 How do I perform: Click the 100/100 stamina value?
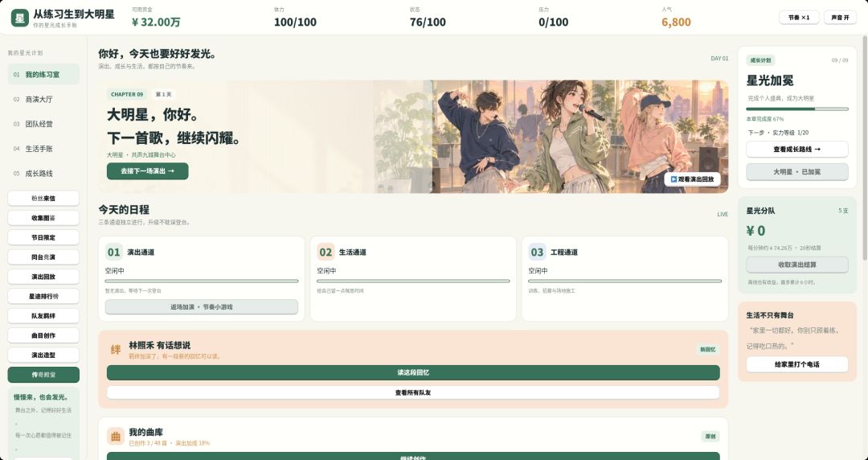pos(295,23)
